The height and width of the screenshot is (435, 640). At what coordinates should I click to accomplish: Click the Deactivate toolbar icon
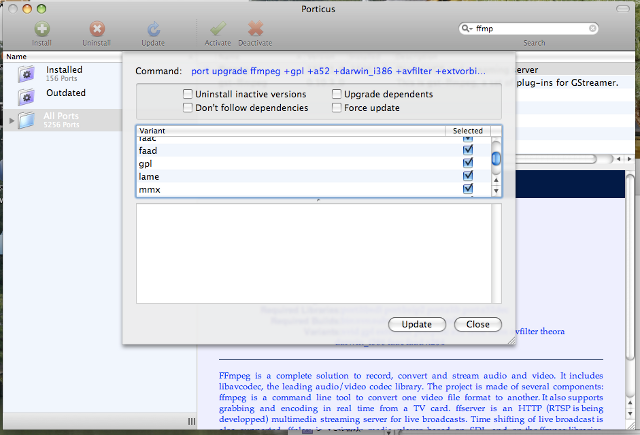tap(256, 30)
